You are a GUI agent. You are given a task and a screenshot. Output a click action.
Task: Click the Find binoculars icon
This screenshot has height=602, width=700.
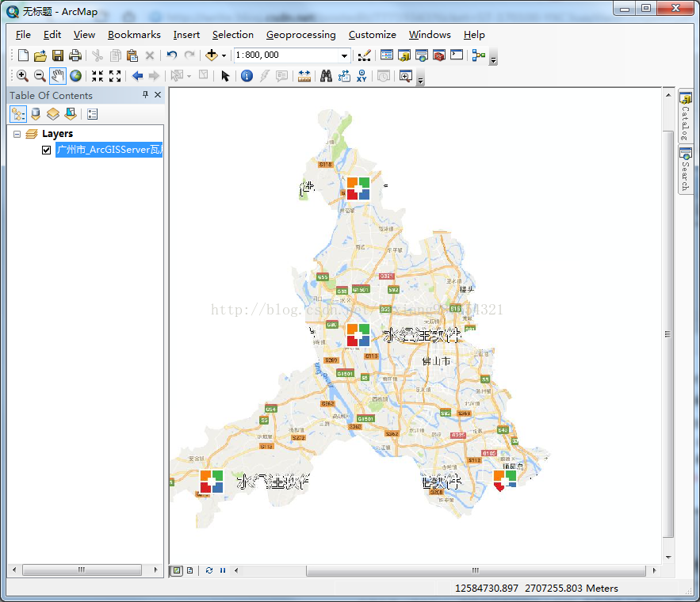[x=326, y=76]
